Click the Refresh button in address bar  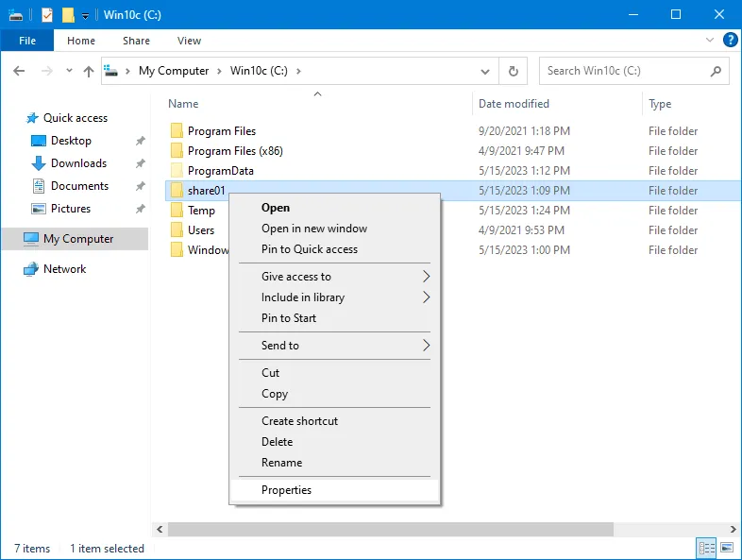[513, 71]
